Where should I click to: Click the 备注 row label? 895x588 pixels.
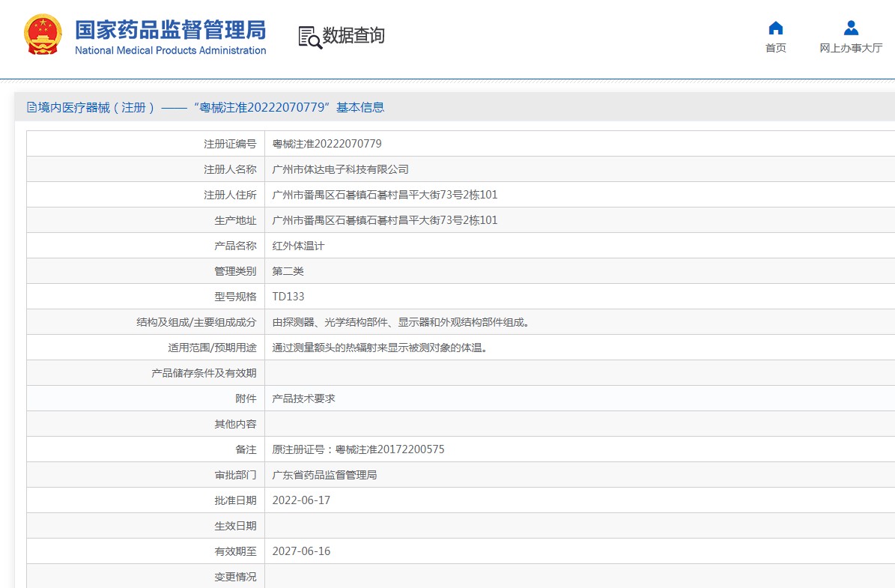click(x=246, y=449)
